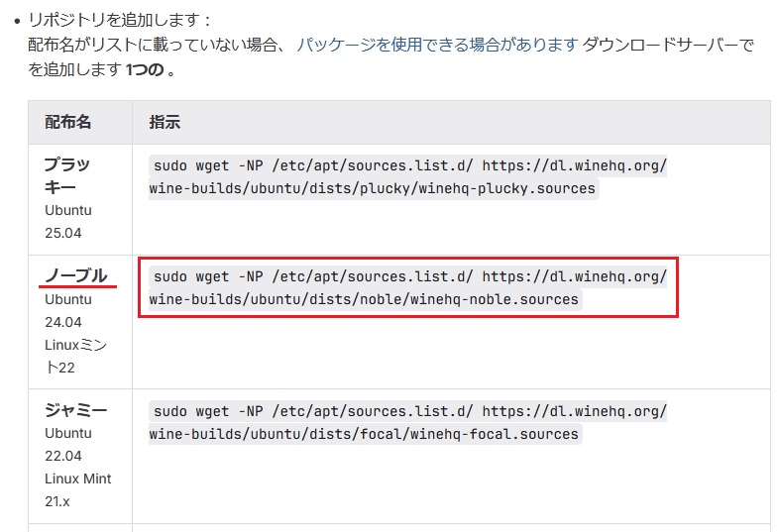Click the Ubuntu 25.04 version text
This screenshot has height=532, width=777.
(68, 221)
